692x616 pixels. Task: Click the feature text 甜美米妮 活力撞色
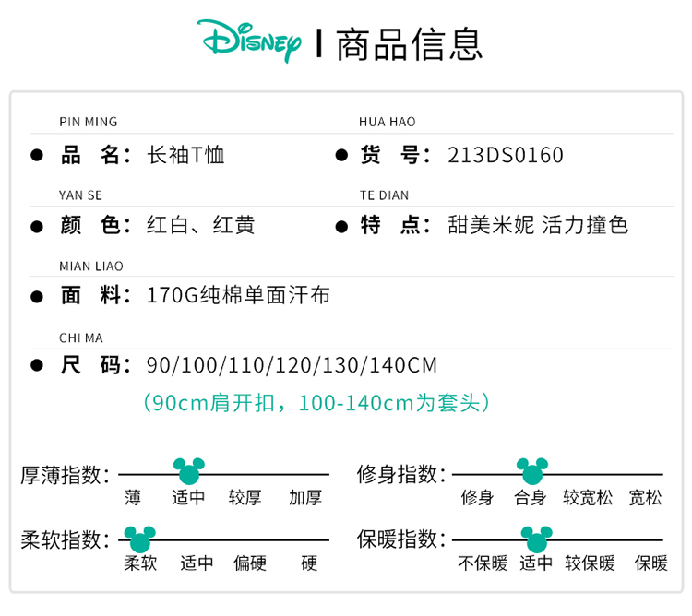[x=538, y=225]
